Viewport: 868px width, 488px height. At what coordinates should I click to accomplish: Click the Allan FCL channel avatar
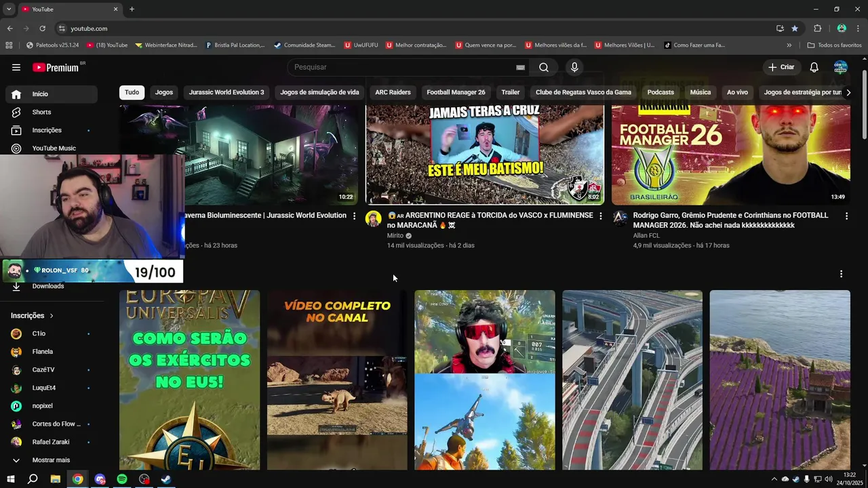620,218
